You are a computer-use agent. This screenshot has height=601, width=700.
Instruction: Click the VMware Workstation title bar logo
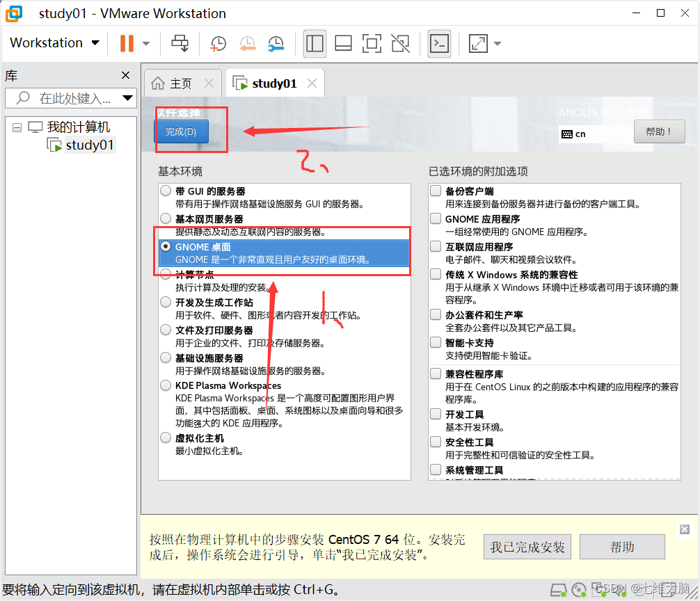[x=14, y=13]
